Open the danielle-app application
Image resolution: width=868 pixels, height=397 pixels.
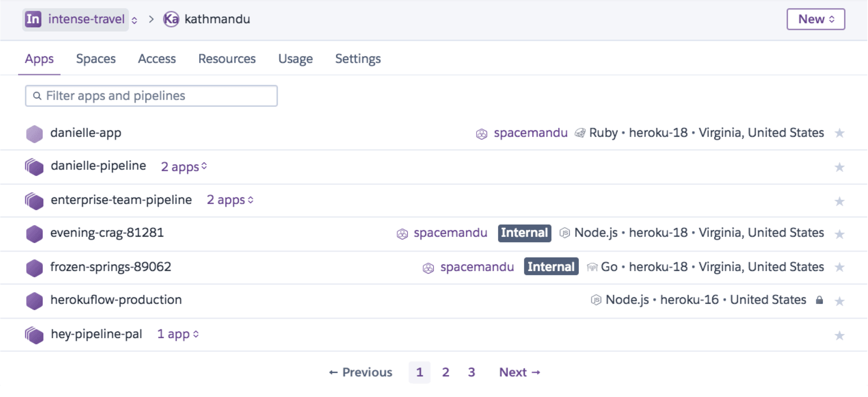pos(86,133)
